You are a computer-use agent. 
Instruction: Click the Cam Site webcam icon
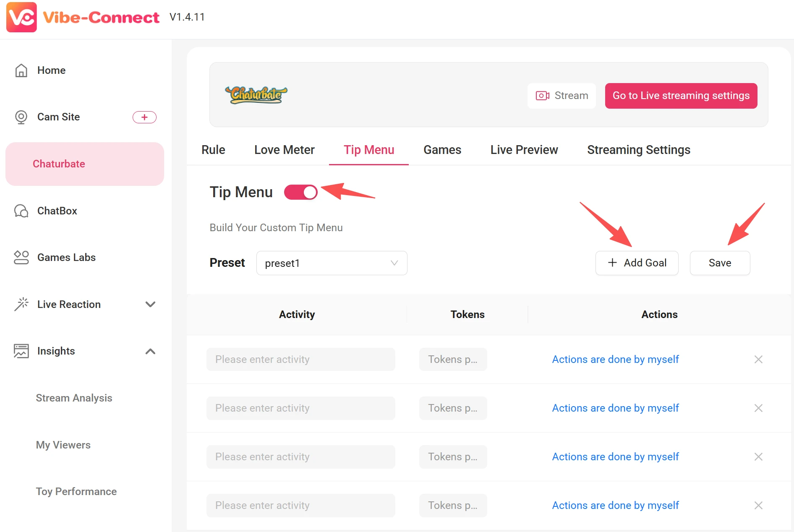(21, 117)
